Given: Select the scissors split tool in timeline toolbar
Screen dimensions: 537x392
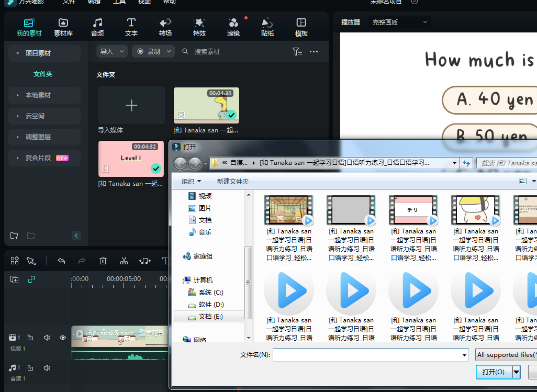Looking at the screenshot, I should (x=124, y=260).
